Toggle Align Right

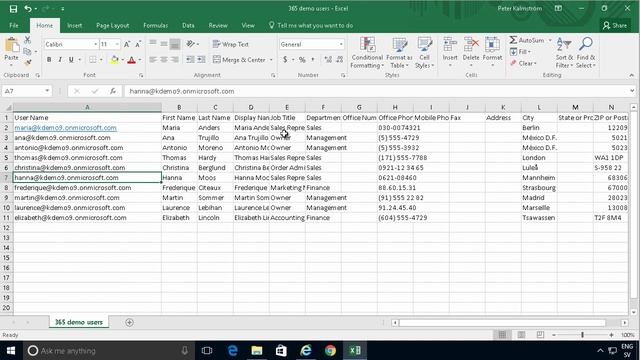175,60
